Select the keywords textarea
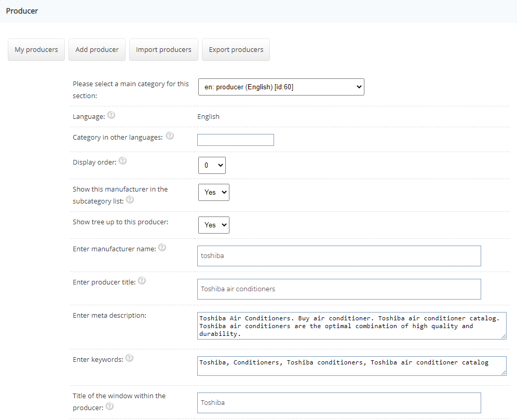The width and height of the screenshot is (517, 420). coord(352,366)
